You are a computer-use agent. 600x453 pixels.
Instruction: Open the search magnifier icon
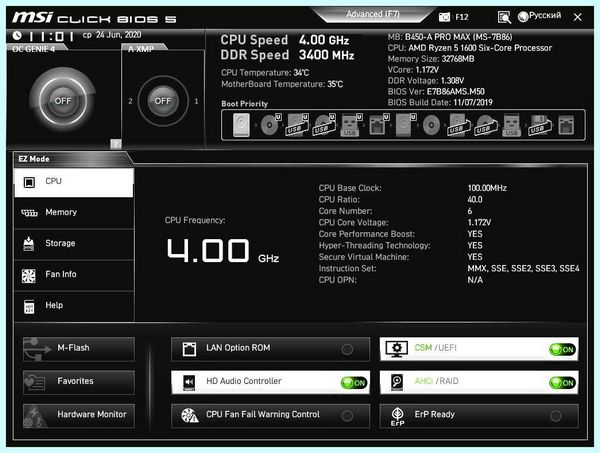click(504, 17)
